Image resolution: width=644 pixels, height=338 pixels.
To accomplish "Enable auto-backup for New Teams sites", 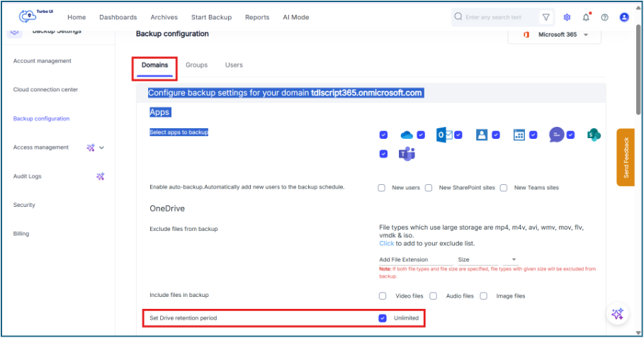I will tap(504, 188).
